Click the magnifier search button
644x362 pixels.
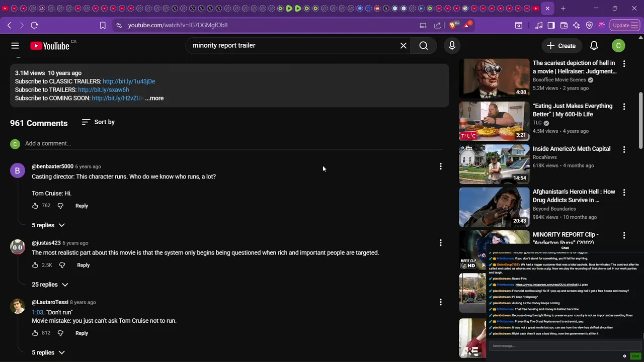pos(424,46)
